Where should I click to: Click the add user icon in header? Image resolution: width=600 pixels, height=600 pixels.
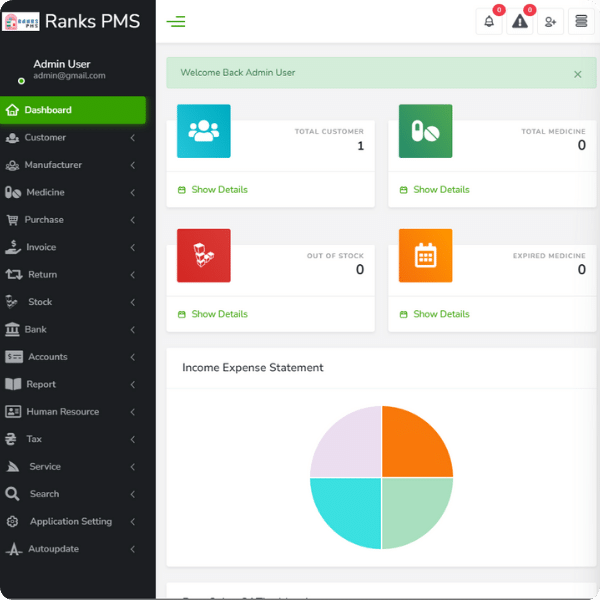550,22
